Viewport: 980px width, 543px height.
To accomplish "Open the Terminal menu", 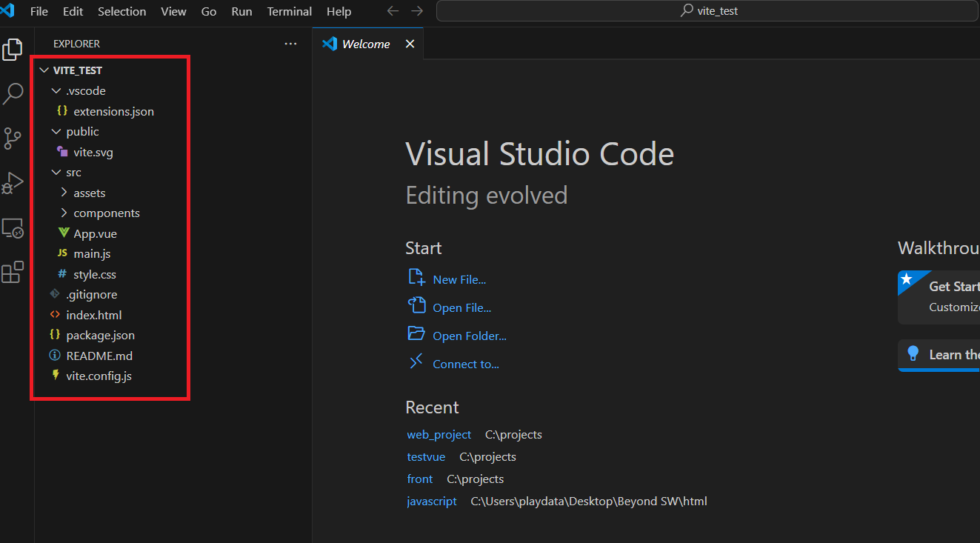I will [x=290, y=11].
